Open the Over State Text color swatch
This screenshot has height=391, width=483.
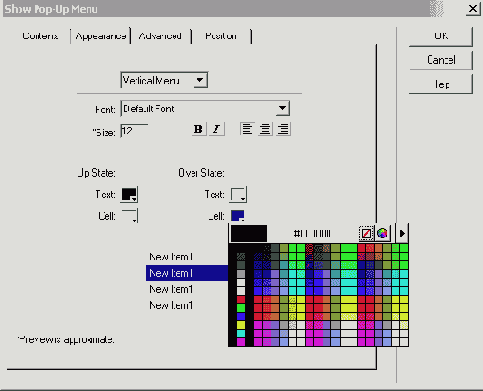[x=238, y=195]
